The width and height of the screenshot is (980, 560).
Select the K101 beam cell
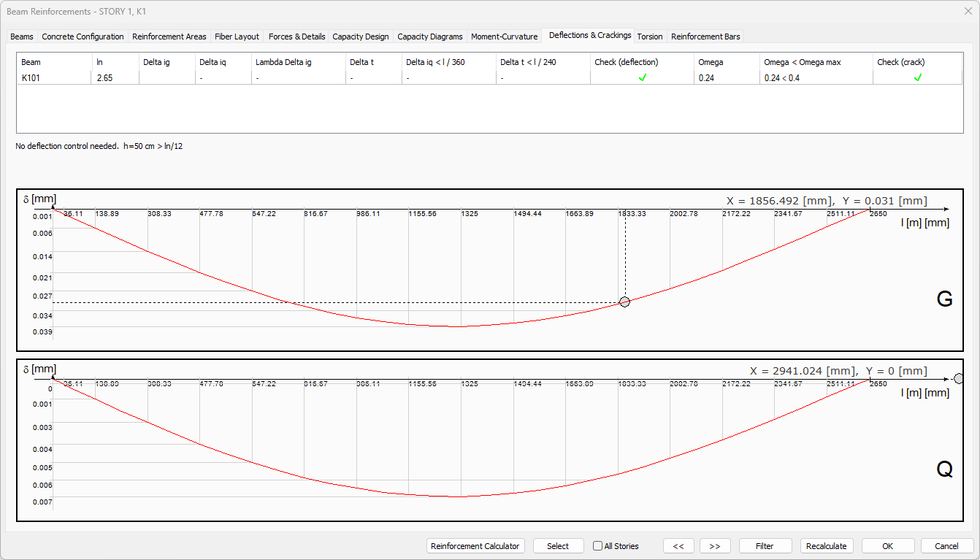click(54, 77)
